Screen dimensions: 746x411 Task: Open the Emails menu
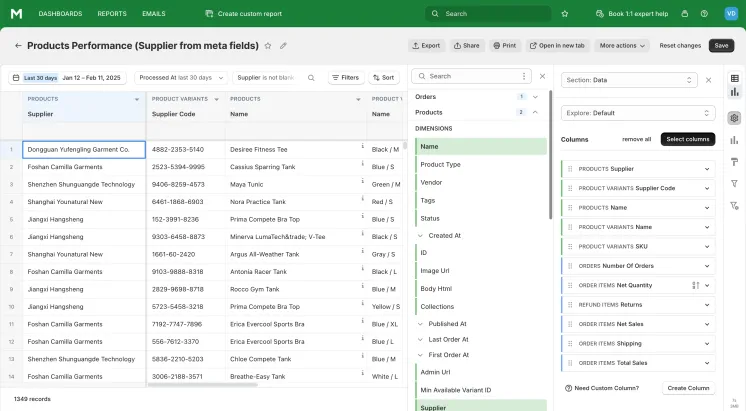coord(154,14)
